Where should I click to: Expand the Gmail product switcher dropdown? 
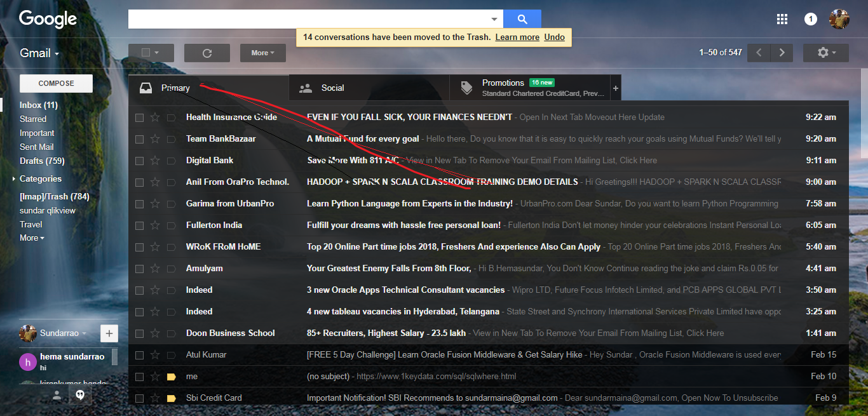(39, 53)
